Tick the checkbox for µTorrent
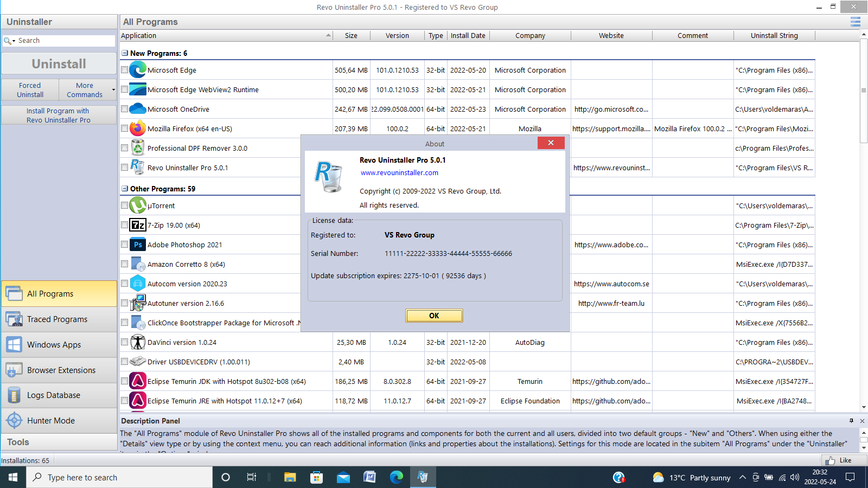 click(124, 206)
